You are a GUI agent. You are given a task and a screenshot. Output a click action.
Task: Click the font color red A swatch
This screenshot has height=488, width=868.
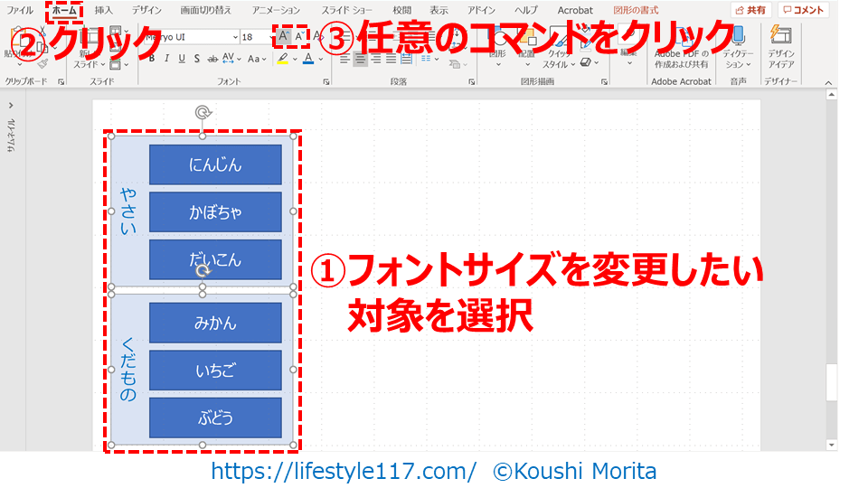308,59
